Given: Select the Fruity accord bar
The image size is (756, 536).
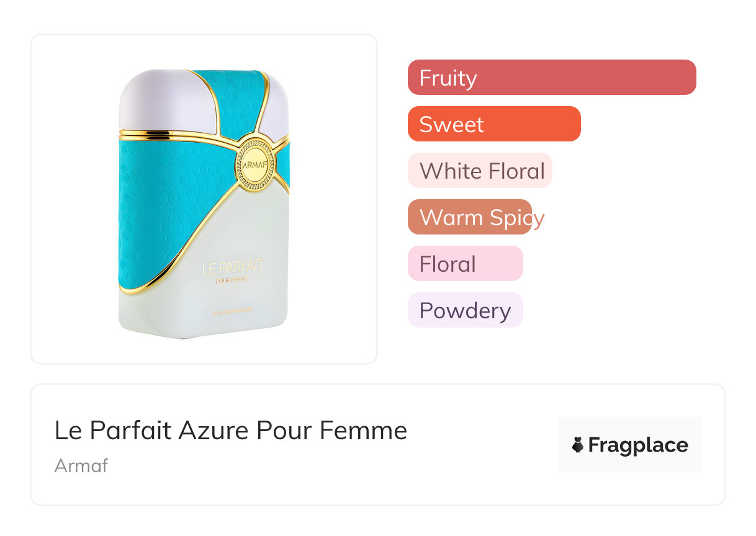Looking at the screenshot, I should pos(551,78).
